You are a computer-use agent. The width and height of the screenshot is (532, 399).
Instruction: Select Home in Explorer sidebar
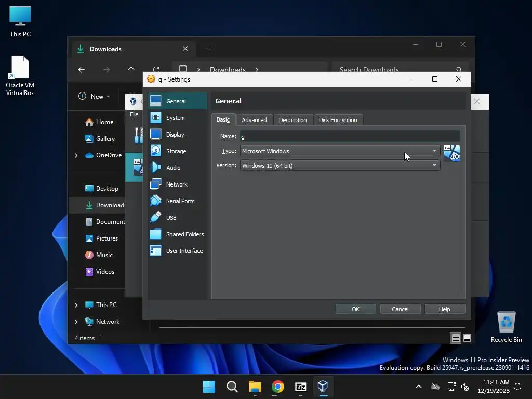(99, 122)
